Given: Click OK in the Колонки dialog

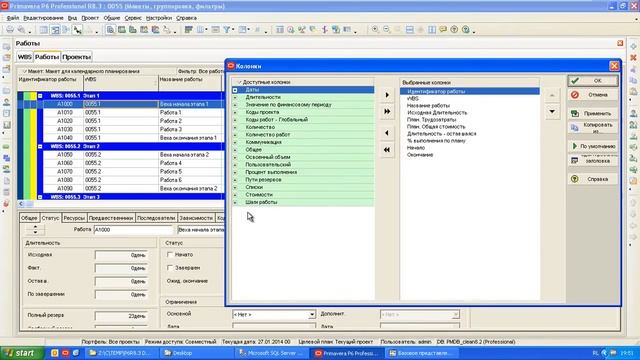Looking at the screenshot, I should tap(592, 81).
